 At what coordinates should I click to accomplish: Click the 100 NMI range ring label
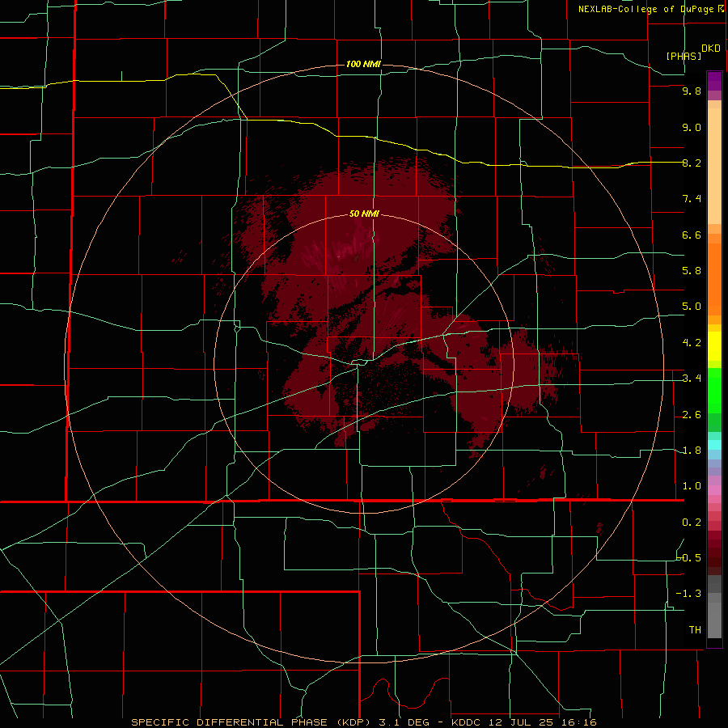pos(363,64)
